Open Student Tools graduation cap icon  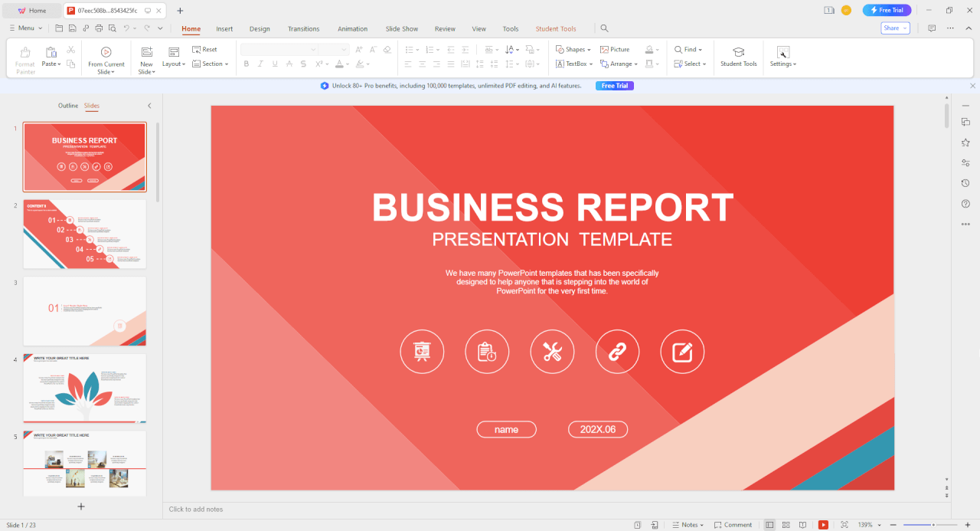coord(738,51)
